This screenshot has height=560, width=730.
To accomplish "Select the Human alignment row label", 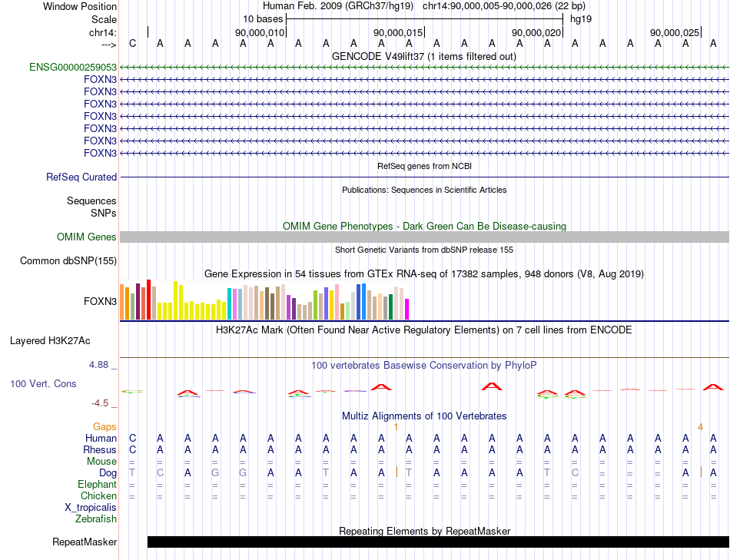I will click(101, 439).
